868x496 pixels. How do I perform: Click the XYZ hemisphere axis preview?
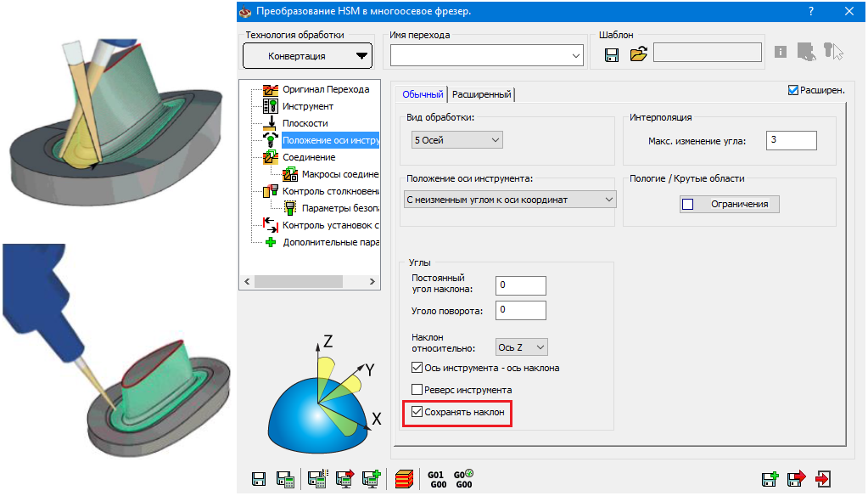324,393
